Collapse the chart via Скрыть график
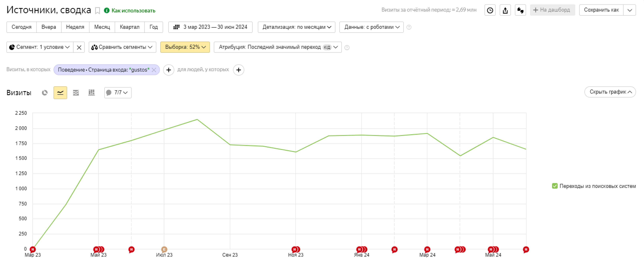Screen dimensions: 644x273 [x=610, y=92]
